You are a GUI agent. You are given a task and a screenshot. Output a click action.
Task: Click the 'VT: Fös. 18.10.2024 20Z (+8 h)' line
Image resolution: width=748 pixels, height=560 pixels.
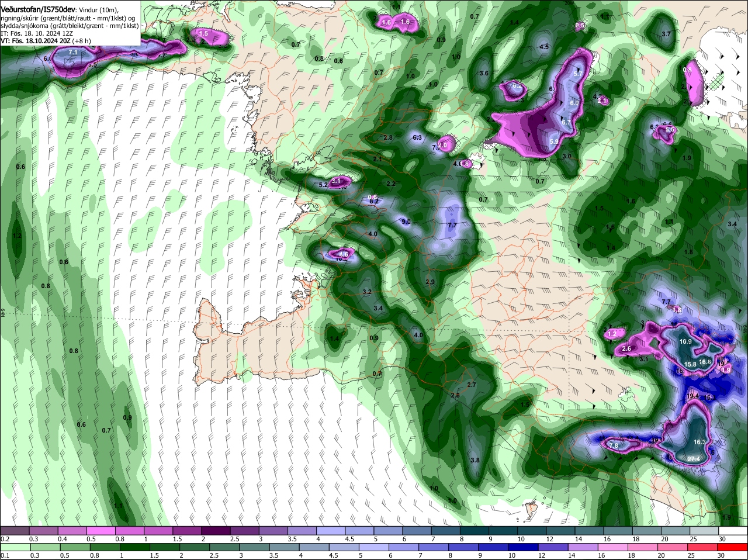coord(46,41)
